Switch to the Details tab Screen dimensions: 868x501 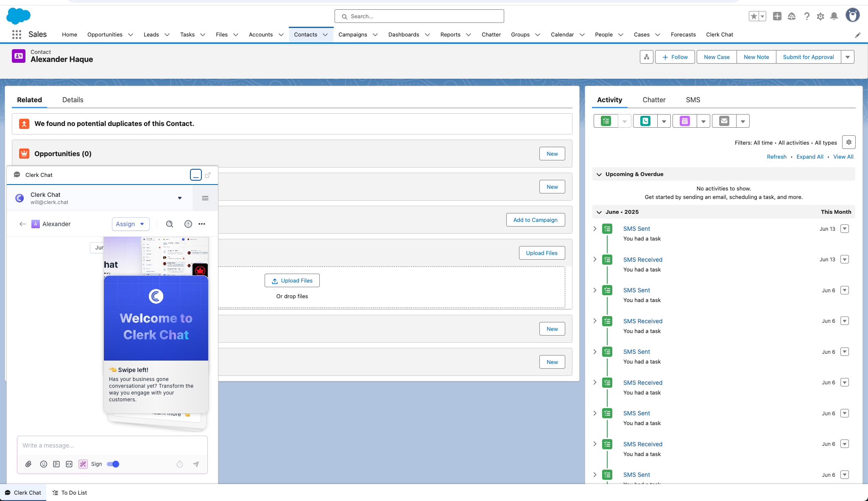[x=73, y=100]
